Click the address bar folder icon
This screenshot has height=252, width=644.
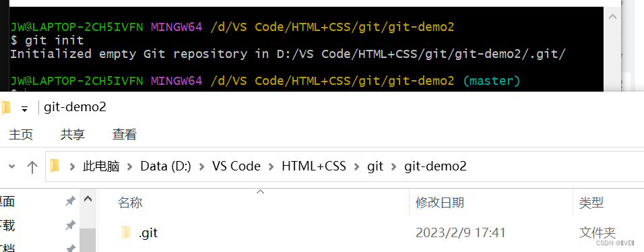tap(55, 166)
